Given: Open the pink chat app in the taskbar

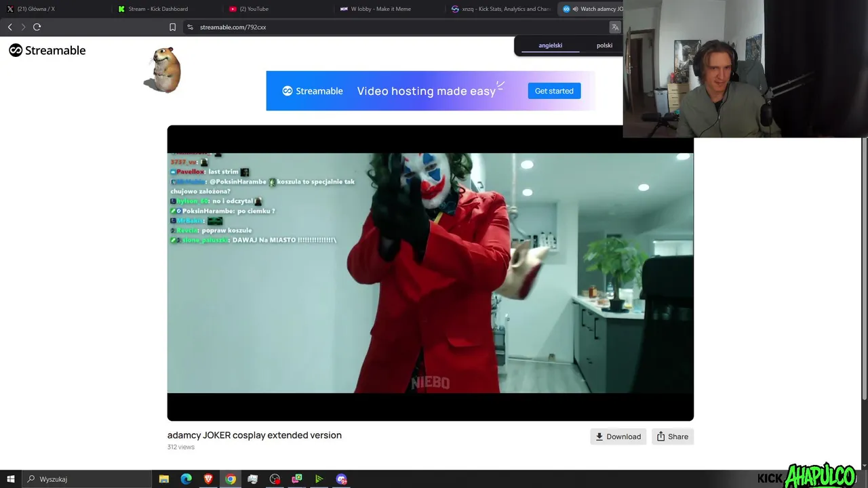Looking at the screenshot, I should [297, 479].
